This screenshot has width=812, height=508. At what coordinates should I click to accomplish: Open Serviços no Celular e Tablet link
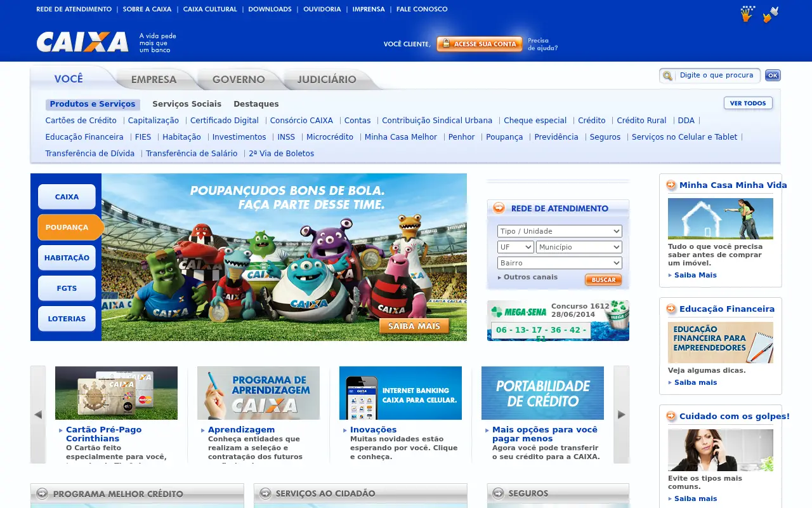pos(684,137)
